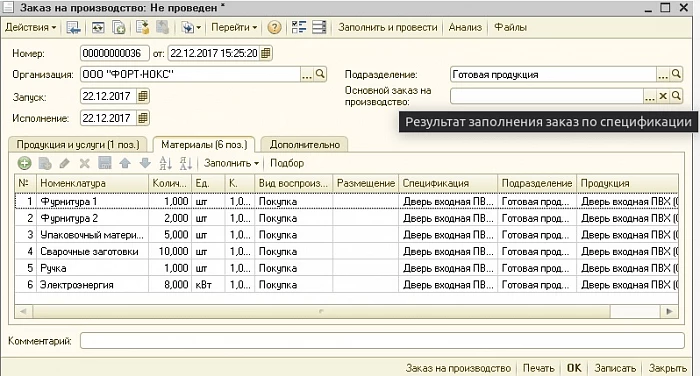Viewport: 700px width, 376px height.
Task: Click ellipsis button in Основной заказ на производство field
Action: click(x=650, y=96)
